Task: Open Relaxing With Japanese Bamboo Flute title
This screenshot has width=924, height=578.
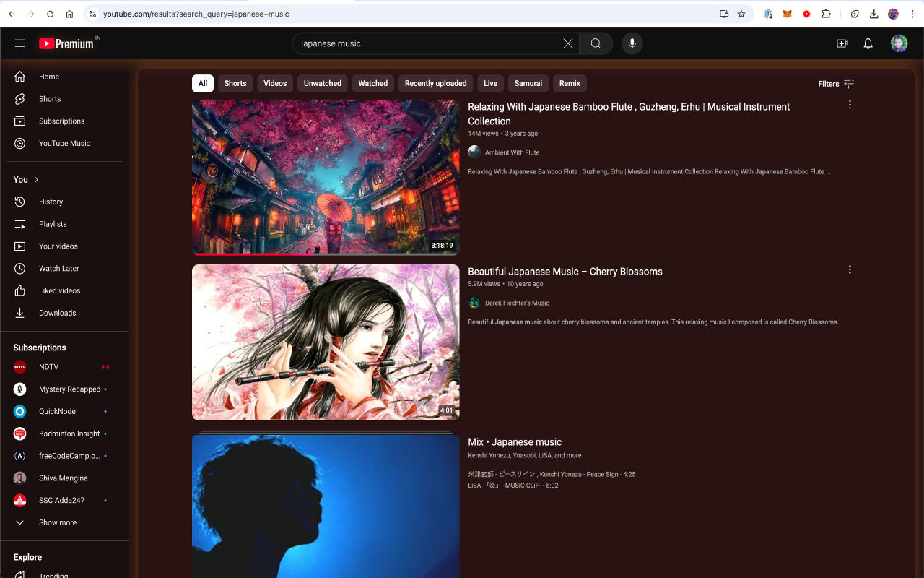Action: [x=629, y=113]
